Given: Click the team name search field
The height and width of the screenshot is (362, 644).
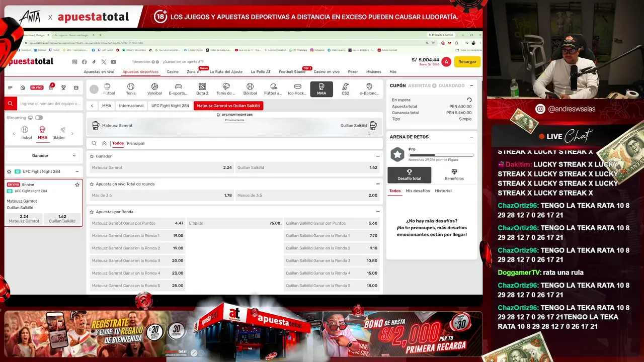Looking at the screenshot, I should pyautogui.click(x=49, y=104).
